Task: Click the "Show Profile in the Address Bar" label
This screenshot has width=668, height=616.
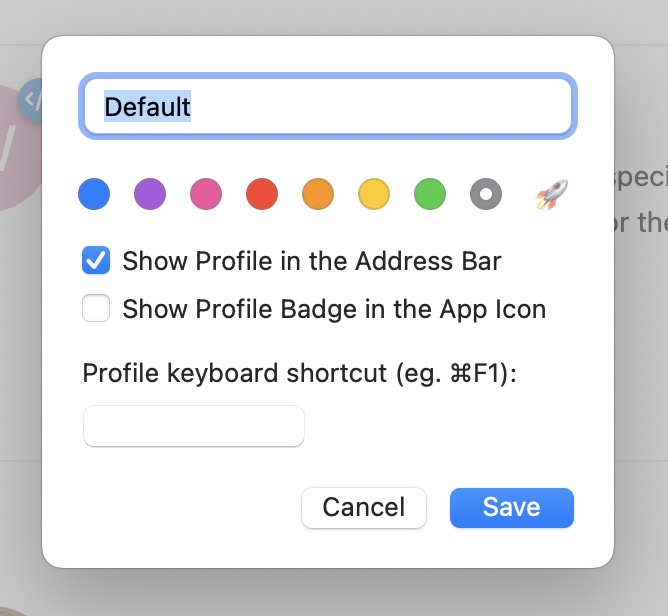Action: pos(311,262)
